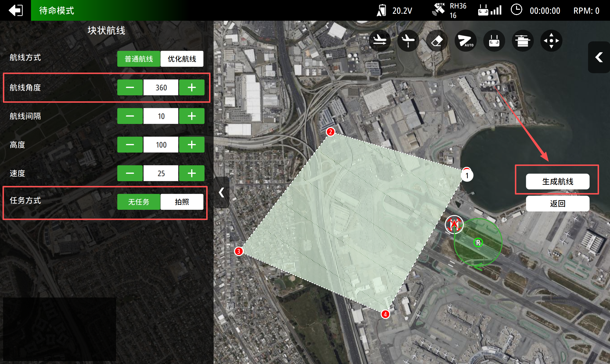Screen dimensions: 610x364
Task: Click the AUTO flight mode icon
Action: (465, 41)
